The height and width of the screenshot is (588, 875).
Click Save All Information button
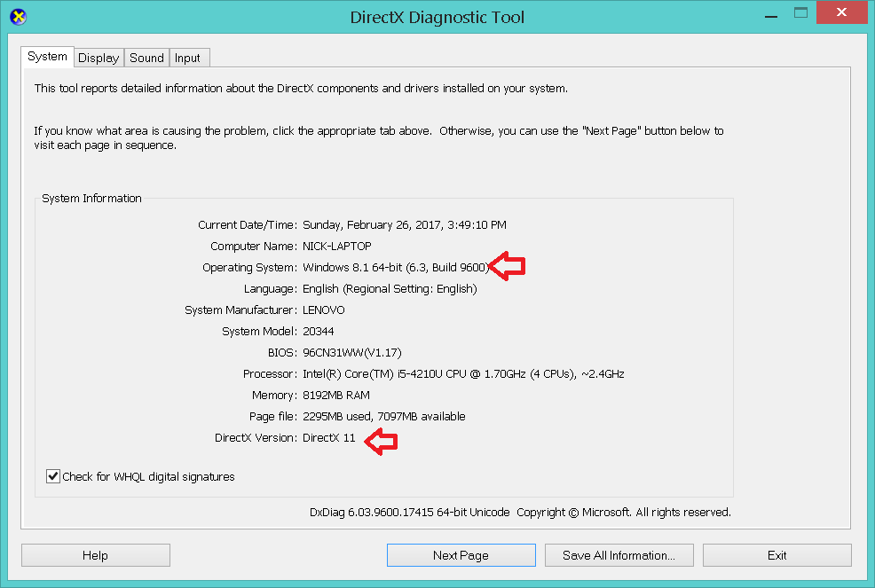619,555
